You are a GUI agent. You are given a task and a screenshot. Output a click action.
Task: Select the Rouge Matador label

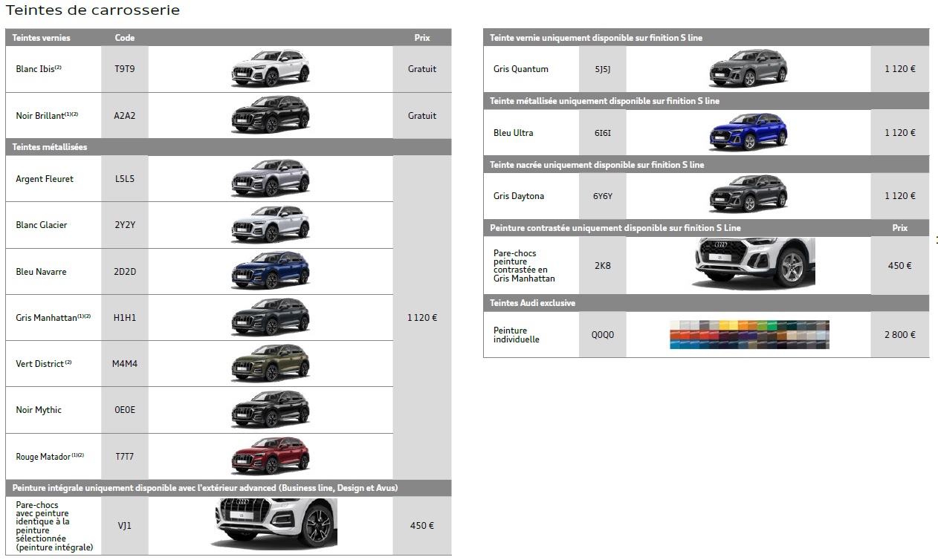tap(50, 457)
